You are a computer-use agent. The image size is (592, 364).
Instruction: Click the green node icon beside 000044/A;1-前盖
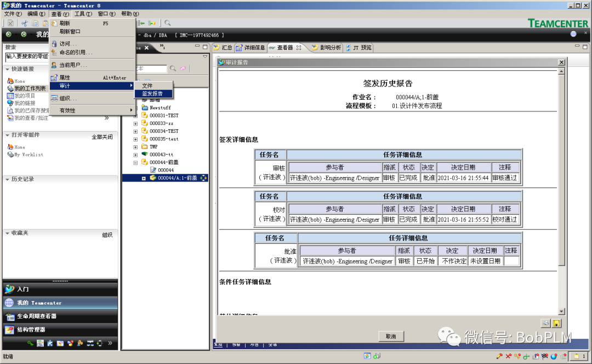[203, 178]
